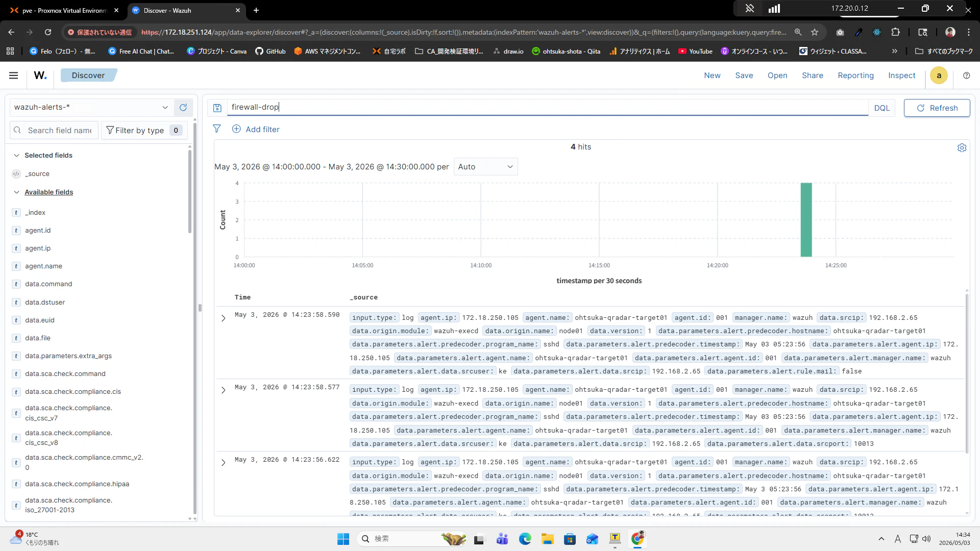
Task: Open the help icon in header
Action: coord(967,76)
